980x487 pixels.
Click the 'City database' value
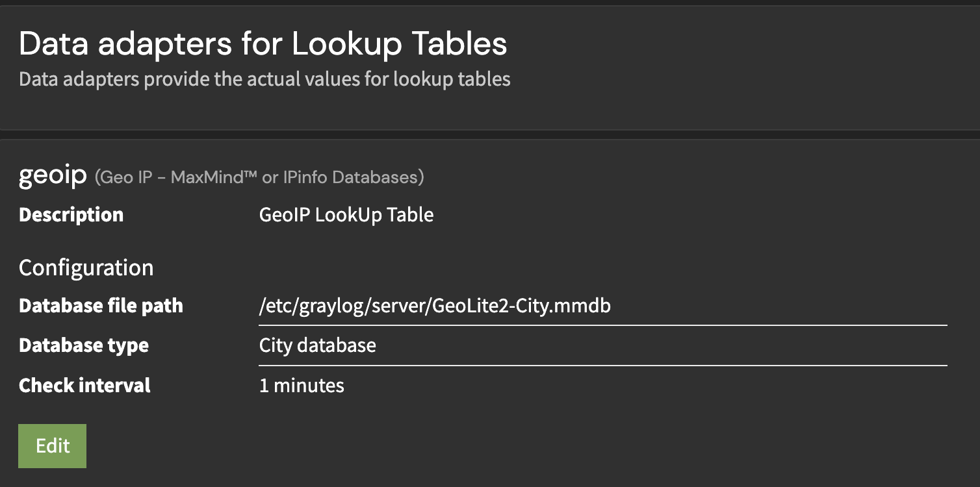(x=317, y=345)
